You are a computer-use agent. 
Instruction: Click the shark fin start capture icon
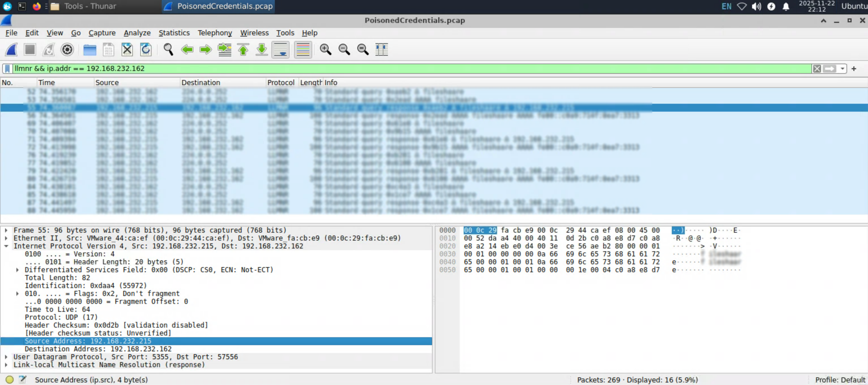[11, 49]
